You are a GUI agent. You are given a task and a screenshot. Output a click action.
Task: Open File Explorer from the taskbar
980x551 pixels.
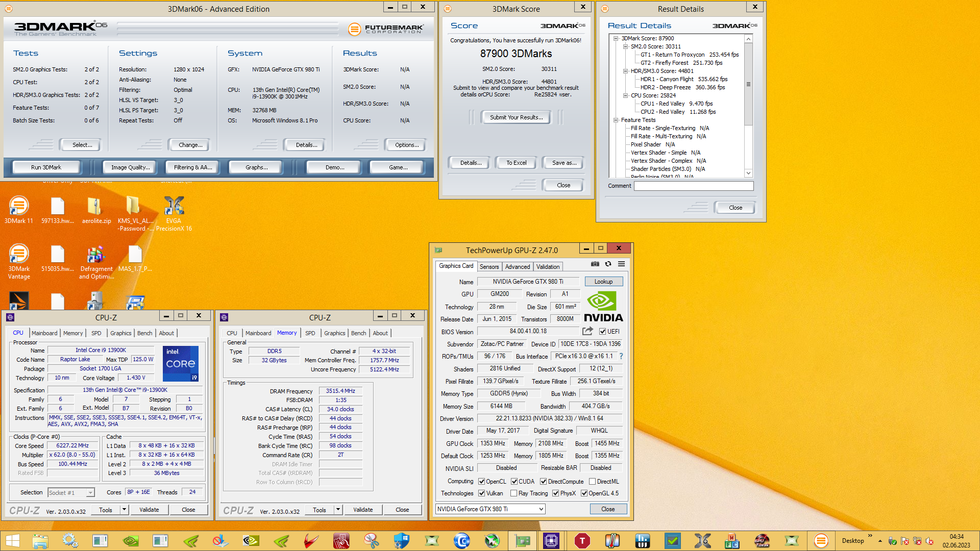pos(40,541)
